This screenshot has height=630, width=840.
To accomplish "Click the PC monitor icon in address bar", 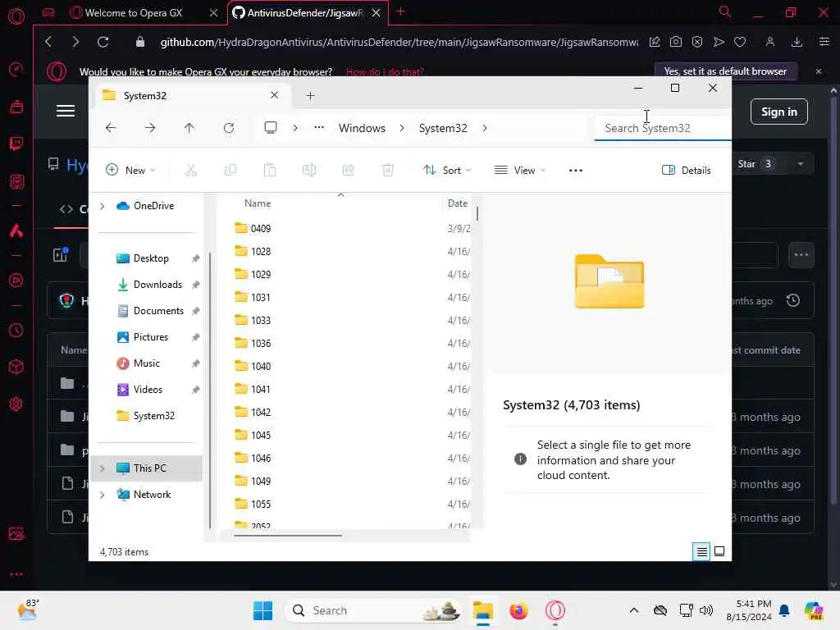I will (x=271, y=127).
